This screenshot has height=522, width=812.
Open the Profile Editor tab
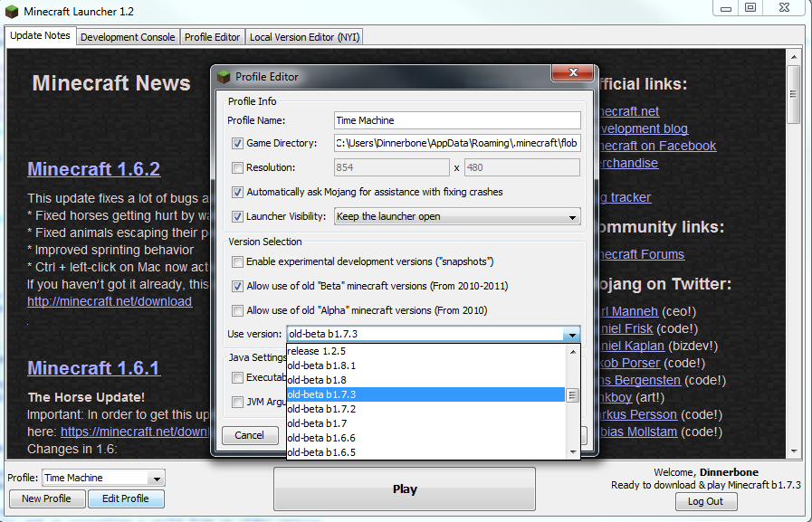coord(213,37)
